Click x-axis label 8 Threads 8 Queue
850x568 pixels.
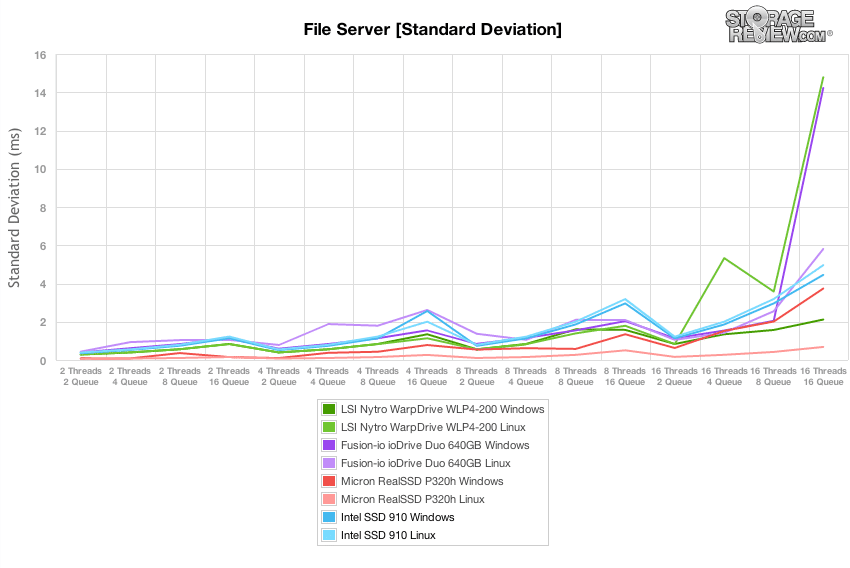point(576,377)
